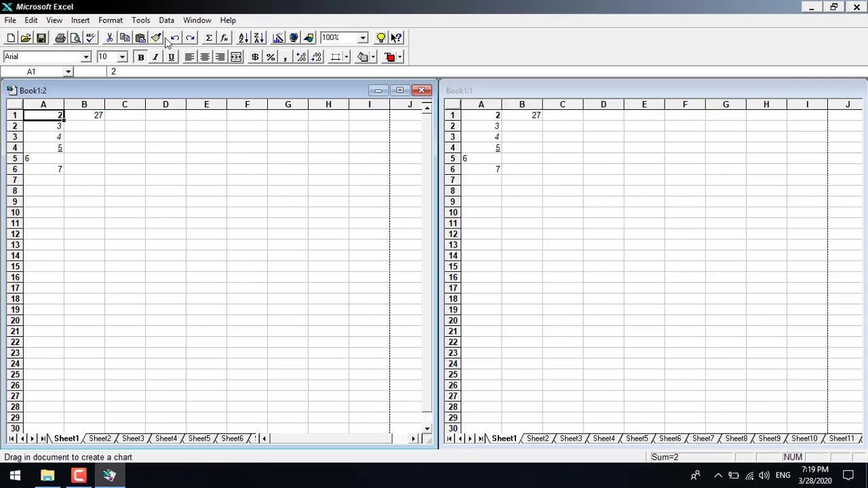Image resolution: width=868 pixels, height=488 pixels.
Task: Toggle Bold formatting button
Action: tap(140, 57)
